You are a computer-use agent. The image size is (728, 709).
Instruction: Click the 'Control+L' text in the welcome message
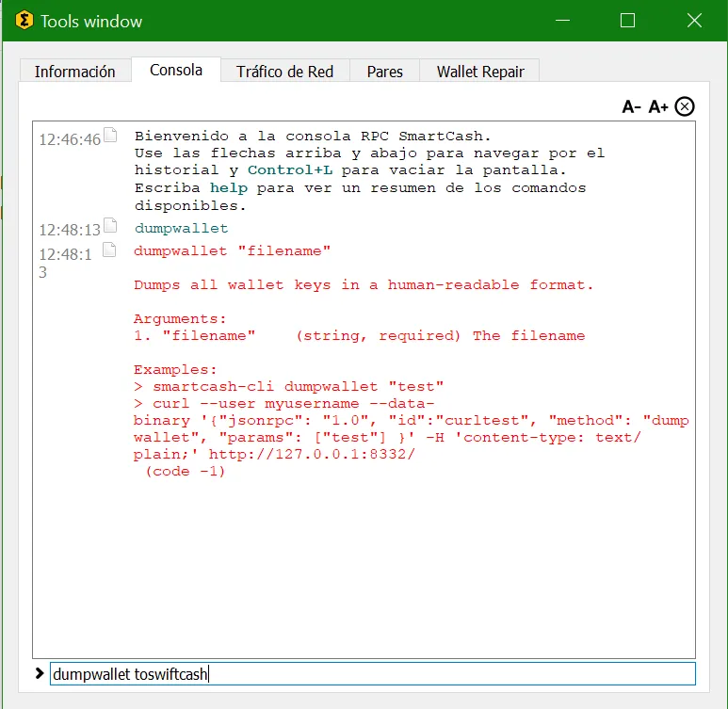pyautogui.click(x=290, y=170)
